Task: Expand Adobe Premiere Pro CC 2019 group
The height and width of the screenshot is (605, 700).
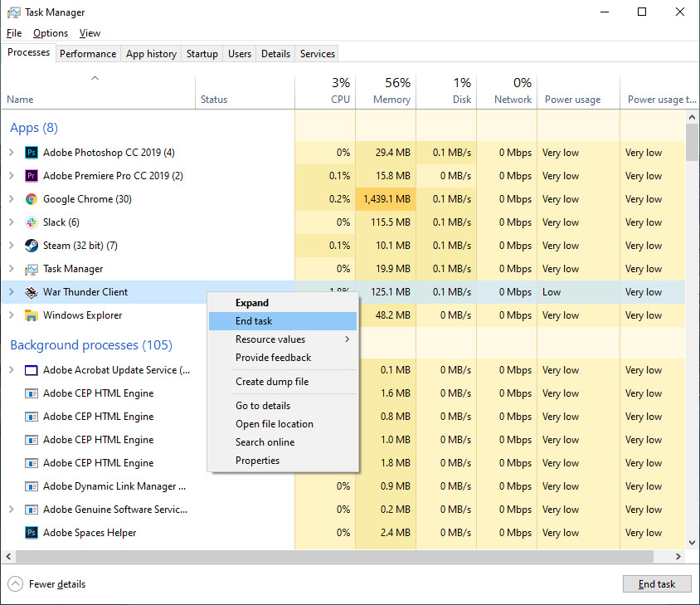Action: tap(12, 176)
